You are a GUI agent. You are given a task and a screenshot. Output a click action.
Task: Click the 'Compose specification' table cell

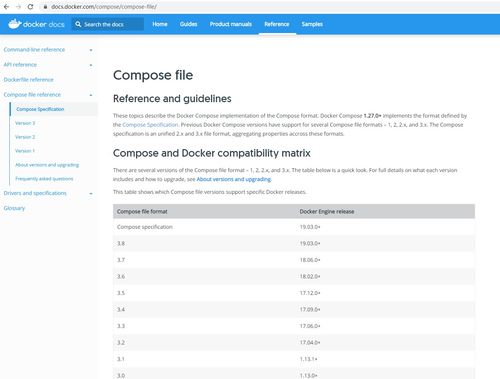point(145,227)
